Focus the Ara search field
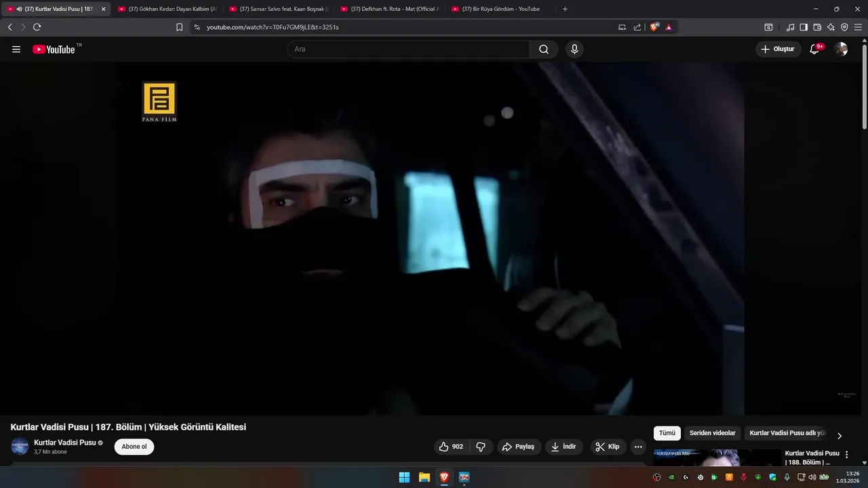The image size is (868, 488). point(408,49)
